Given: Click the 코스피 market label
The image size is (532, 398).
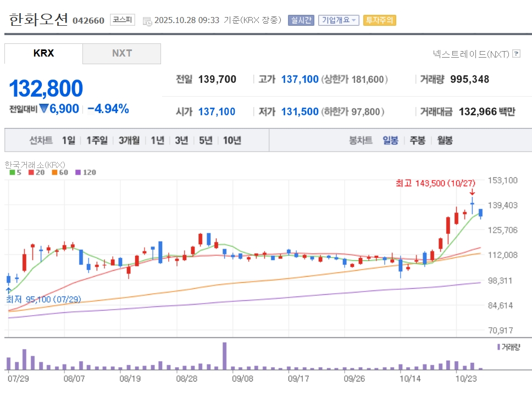Looking at the screenshot, I should coord(122,20).
